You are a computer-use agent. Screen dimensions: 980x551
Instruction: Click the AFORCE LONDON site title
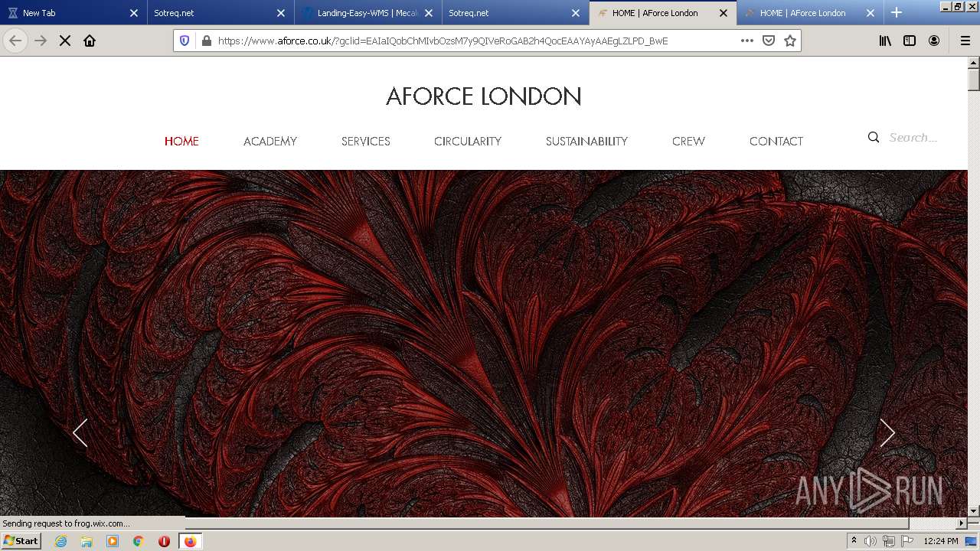pos(484,96)
